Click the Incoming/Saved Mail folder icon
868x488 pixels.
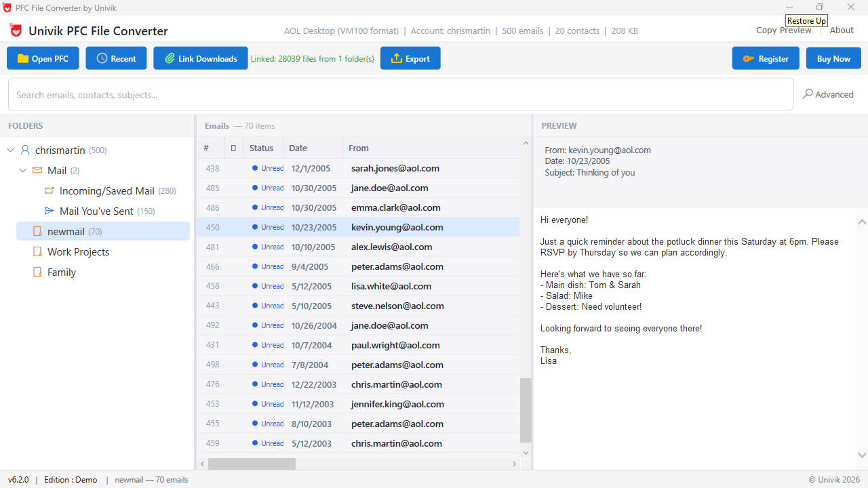(x=50, y=190)
